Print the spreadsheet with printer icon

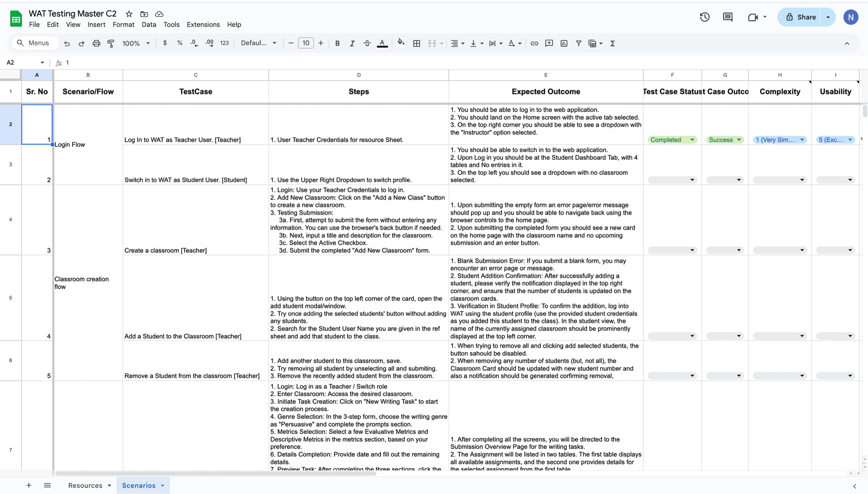96,43
